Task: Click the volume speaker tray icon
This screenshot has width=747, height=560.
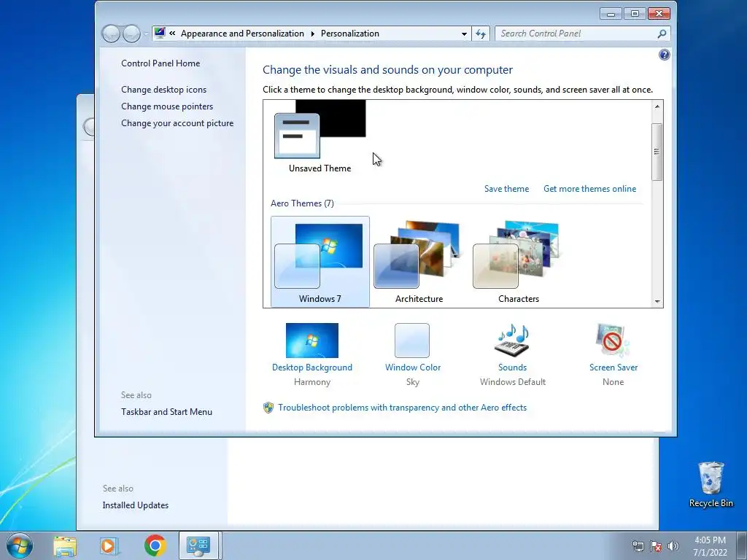Action: point(673,546)
